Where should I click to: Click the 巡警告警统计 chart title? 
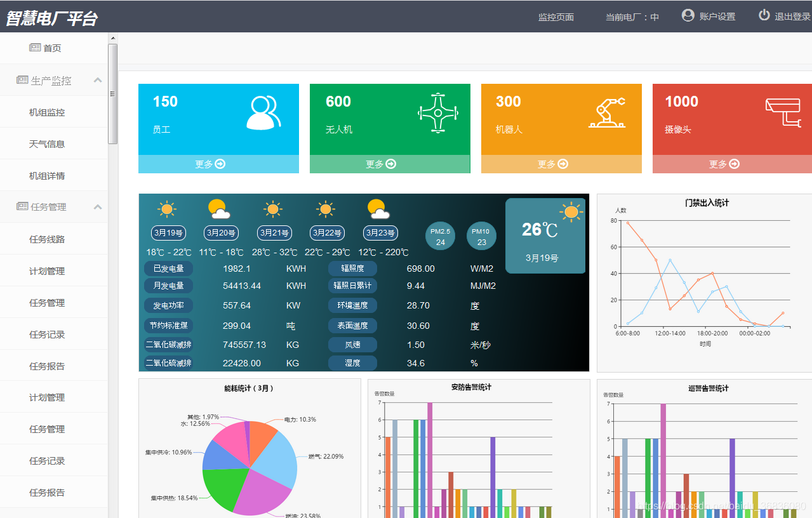(708, 388)
